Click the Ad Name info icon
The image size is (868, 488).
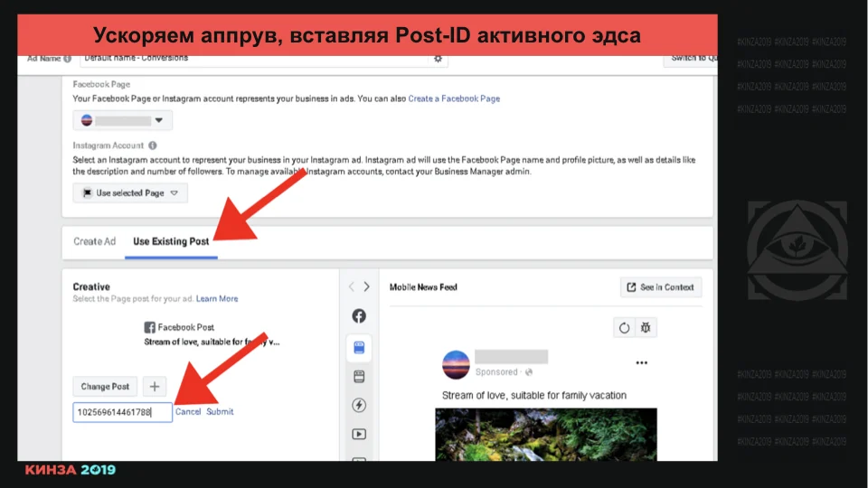click(x=68, y=59)
